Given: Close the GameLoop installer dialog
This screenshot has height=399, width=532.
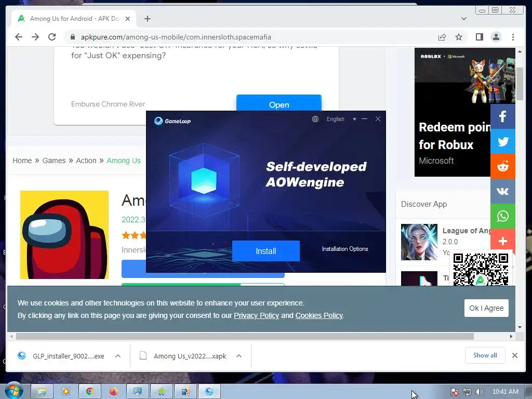Looking at the screenshot, I should pos(378,119).
